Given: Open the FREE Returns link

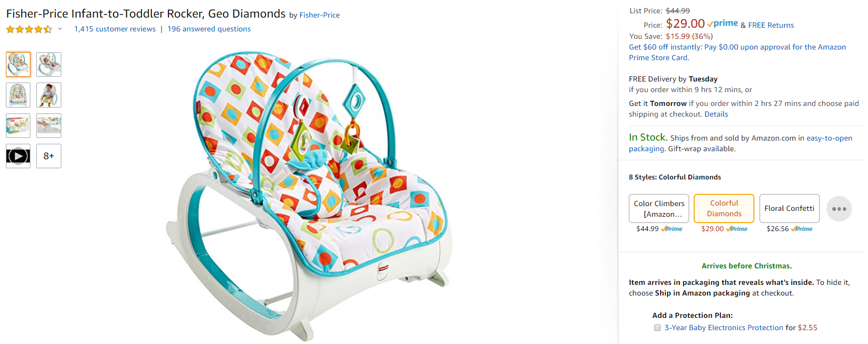Looking at the screenshot, I should pyautogui.click(x=771, y=25).
